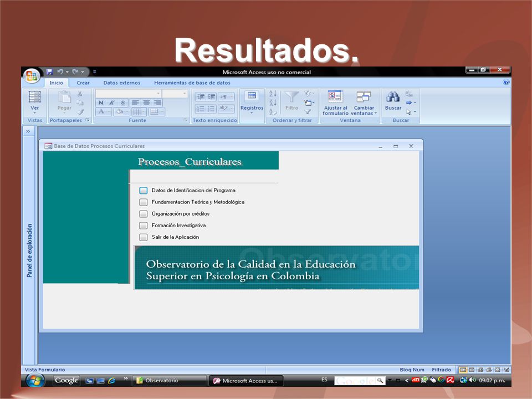This screenshot has width=532, height=399.
Task: Open Fundamentacion Teórica y Metodológica
Action: (x=143, y=202)
